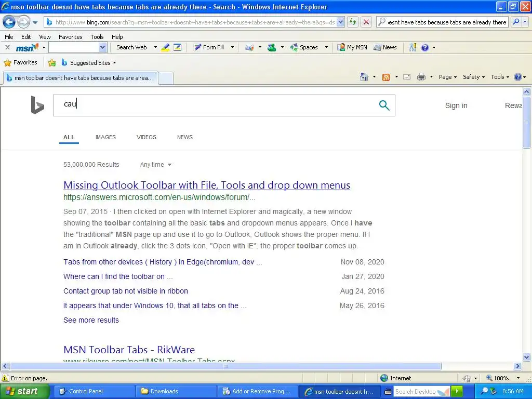Close the MSN toolbar with its X
The image size is (532, 399).
point(7,47)
